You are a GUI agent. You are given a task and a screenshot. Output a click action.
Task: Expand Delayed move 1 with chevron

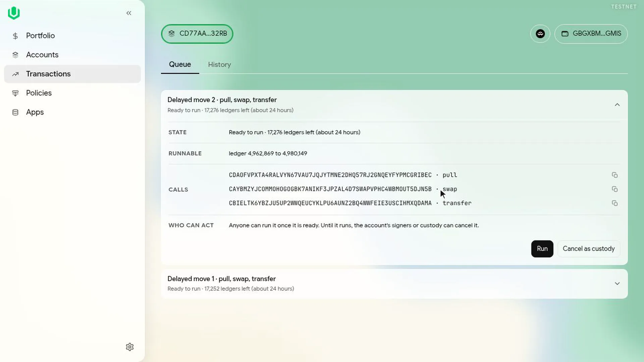point(617,284)
